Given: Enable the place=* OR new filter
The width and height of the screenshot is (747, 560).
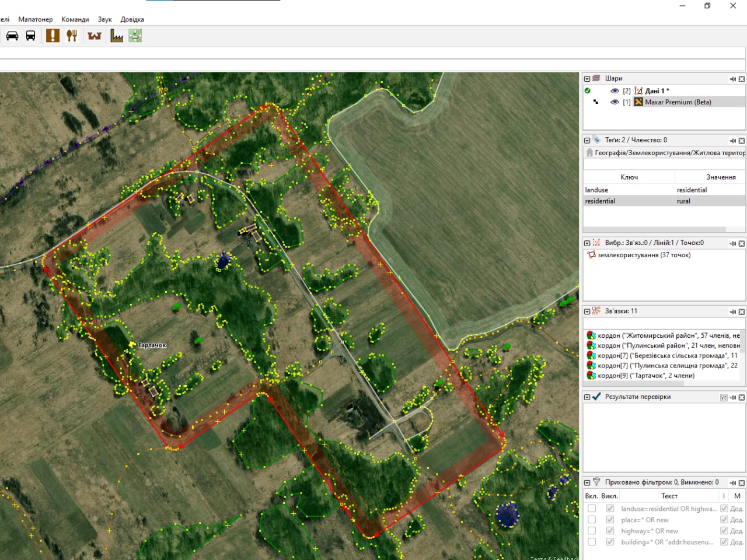Looking at the screenshot, I should click(592, 520).
